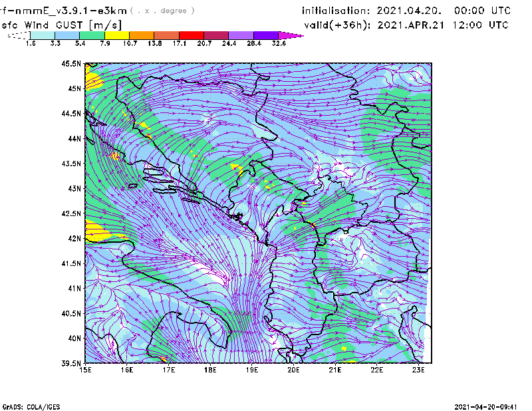The width and height of the screenshot is (532, 411).
Task: Click the lightest cyan legend swatch
Action: point(43,35)
